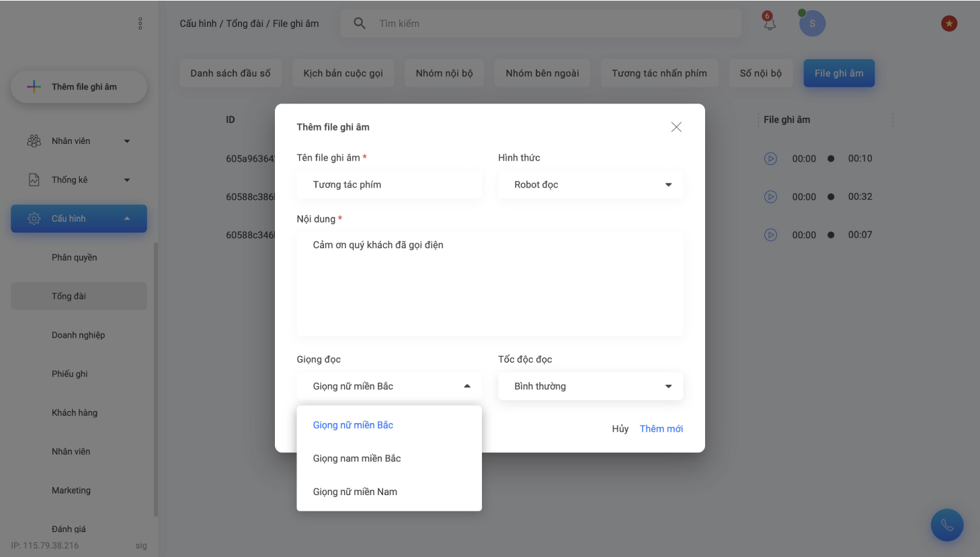The image size is (980, 557).
Task: Open the Tốc độ đọc dropdown
Action: [x=590, y=386]
